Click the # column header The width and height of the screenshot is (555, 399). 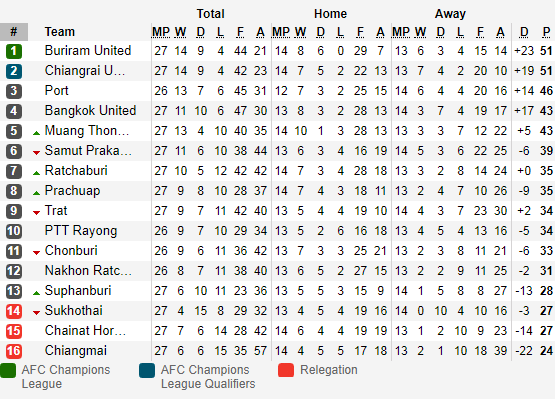click(14, 32)
